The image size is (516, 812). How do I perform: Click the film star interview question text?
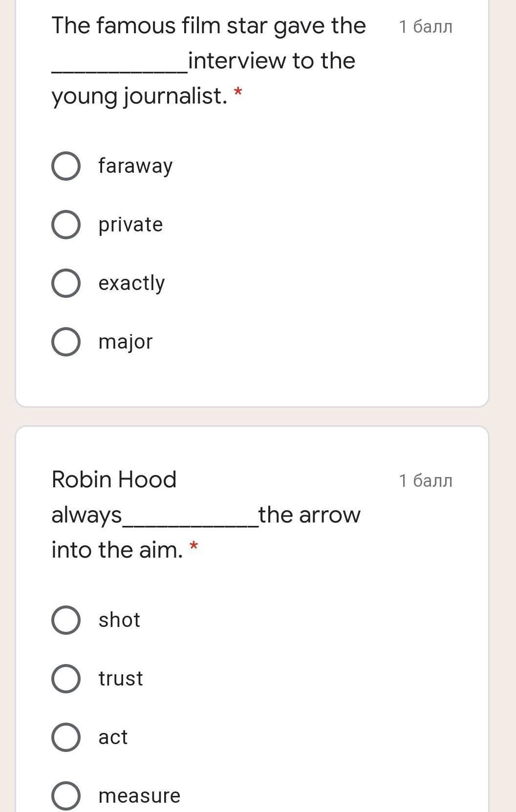coord(208,61)
